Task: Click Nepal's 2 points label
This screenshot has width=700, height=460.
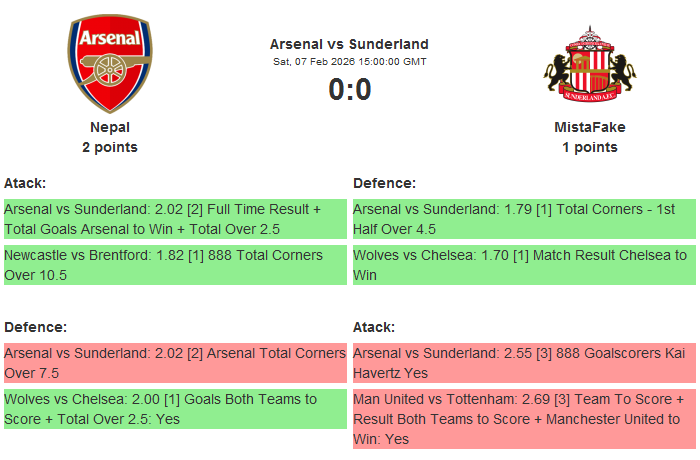Action: pyautogui.click(x=110, y=147)
